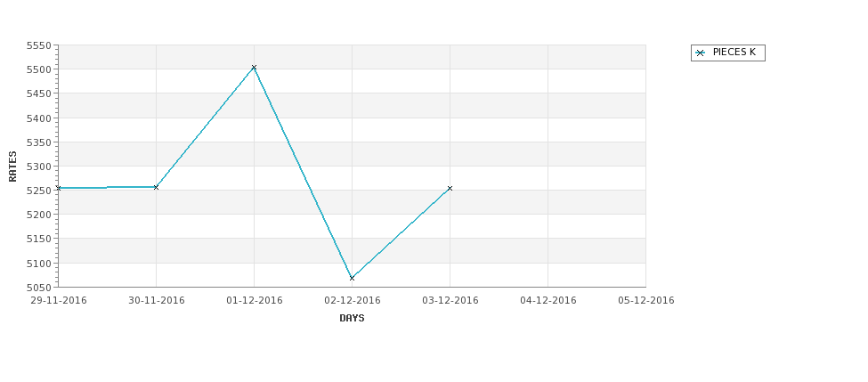The height and width of the screenshot is (382, 868).
Task: Click the 03-12-2016 x-axis date label
Action: 450,301
